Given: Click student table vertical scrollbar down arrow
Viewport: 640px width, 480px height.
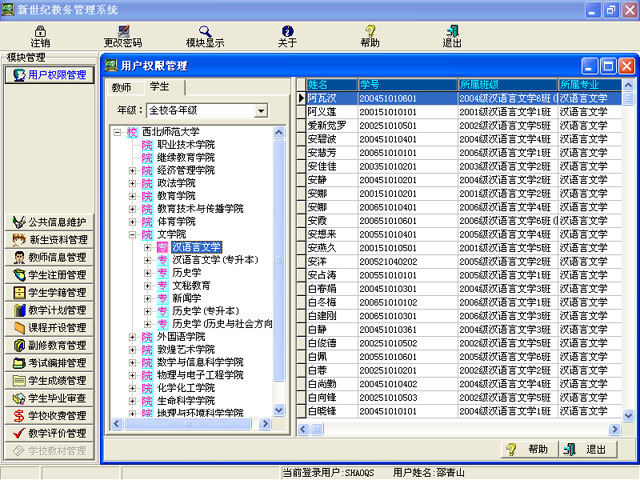Looking at the screenshot, I should coord(628,416).
